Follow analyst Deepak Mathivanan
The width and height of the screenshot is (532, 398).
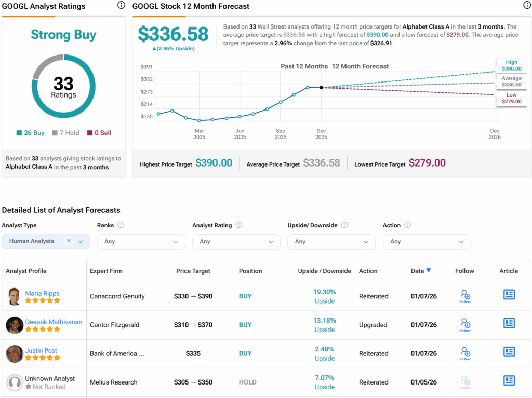465,324
